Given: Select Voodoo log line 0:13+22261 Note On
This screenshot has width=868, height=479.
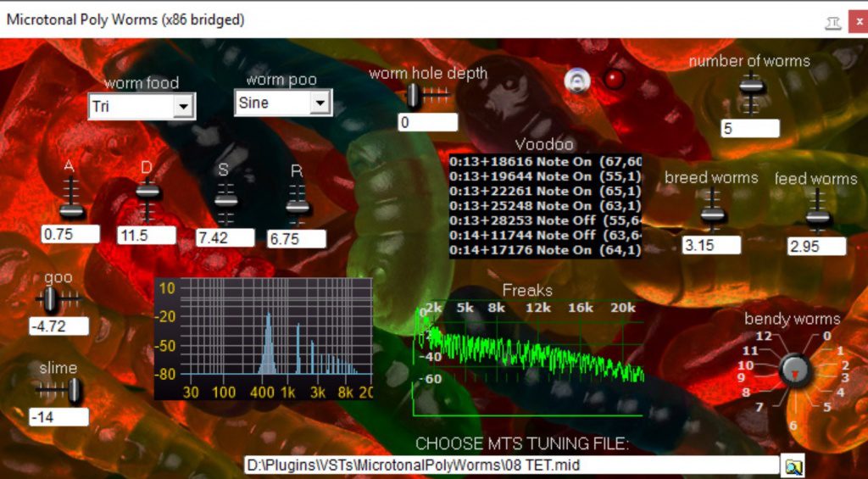Looking at the screenshot, I should [x=545, y=191].
